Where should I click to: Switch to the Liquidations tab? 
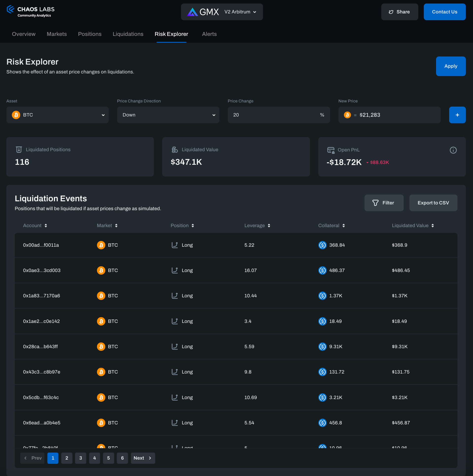coord(128,34)
